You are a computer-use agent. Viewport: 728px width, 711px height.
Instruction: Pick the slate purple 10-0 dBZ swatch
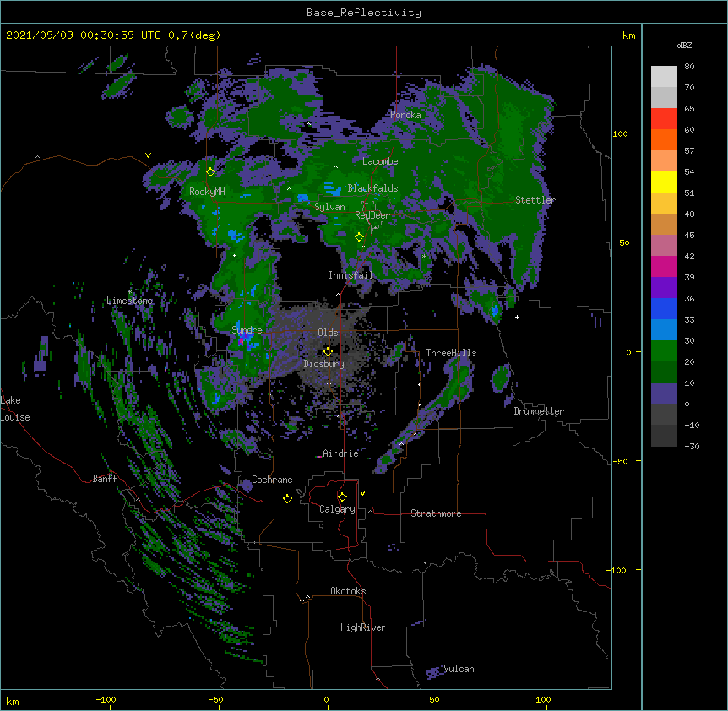point(664,393)
